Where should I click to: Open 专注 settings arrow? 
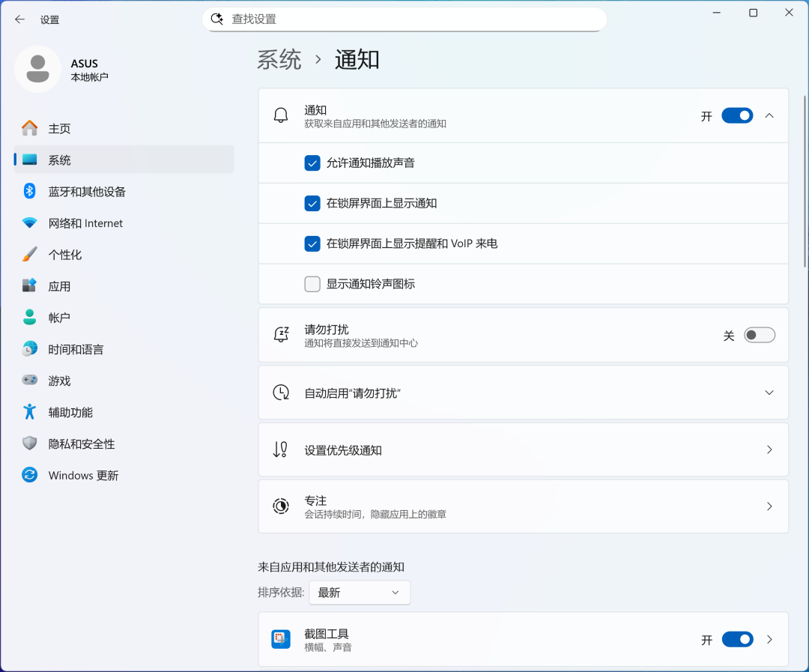pos(769,506)
